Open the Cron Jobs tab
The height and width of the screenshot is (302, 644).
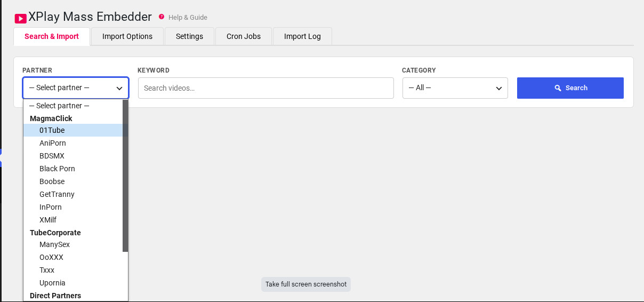[244, 36]
